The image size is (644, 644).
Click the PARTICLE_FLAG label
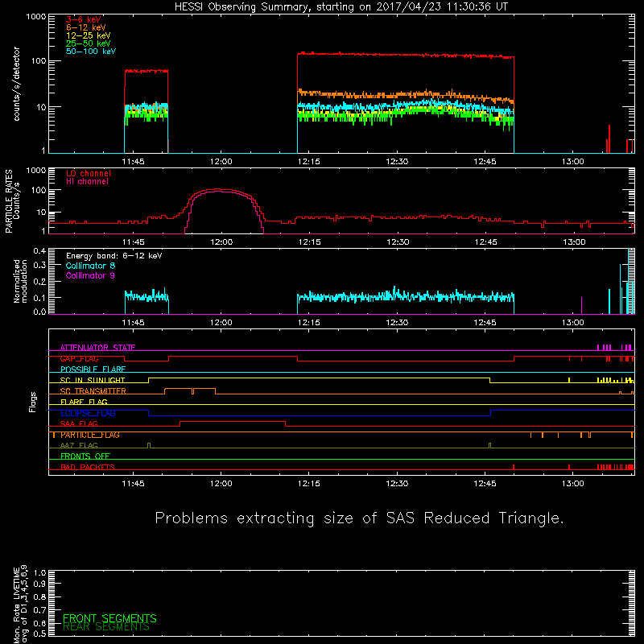pos(90,435)
